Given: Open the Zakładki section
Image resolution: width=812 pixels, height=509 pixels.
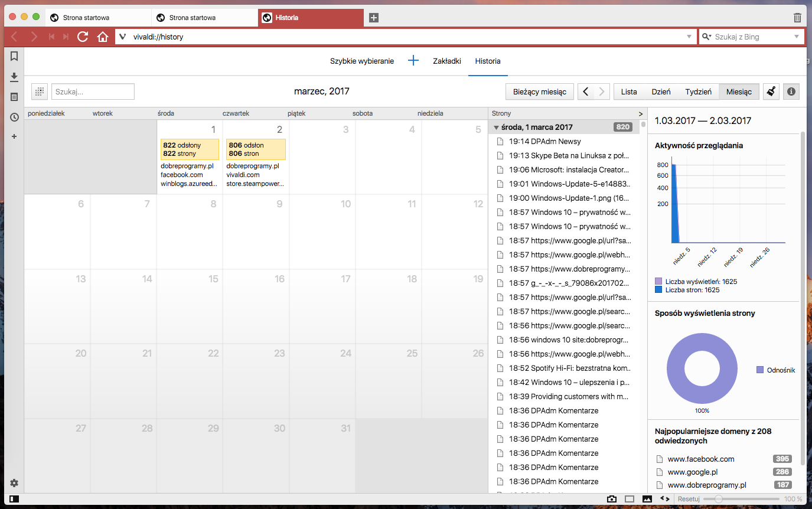Looking at the screenshot, I should click(447, 61).
